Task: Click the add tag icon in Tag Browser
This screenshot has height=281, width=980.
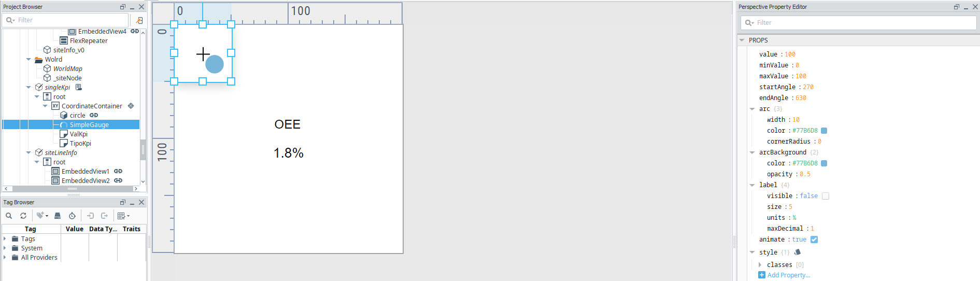Action: pyautogui.click(x=42, y=216)
